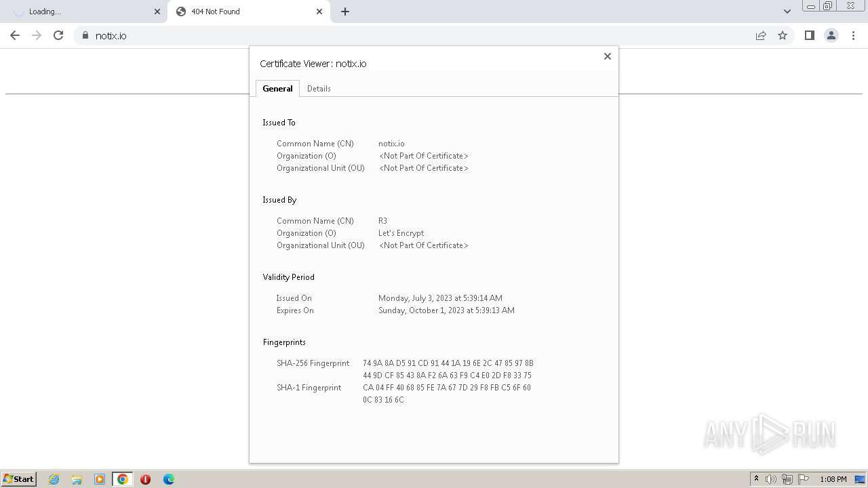Launch Microsoft Edge from the taskbar
868x488 pixels.
[x=168, y=479]
